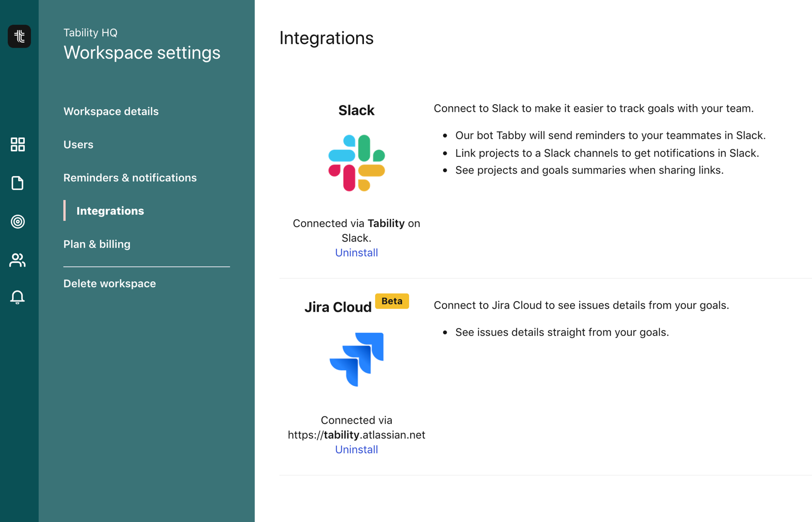Click 'Link projects to a Slack channels' bullet
The width and height of the screenshot is (812, 522).
pyautogui.click(x=607, y=153)
